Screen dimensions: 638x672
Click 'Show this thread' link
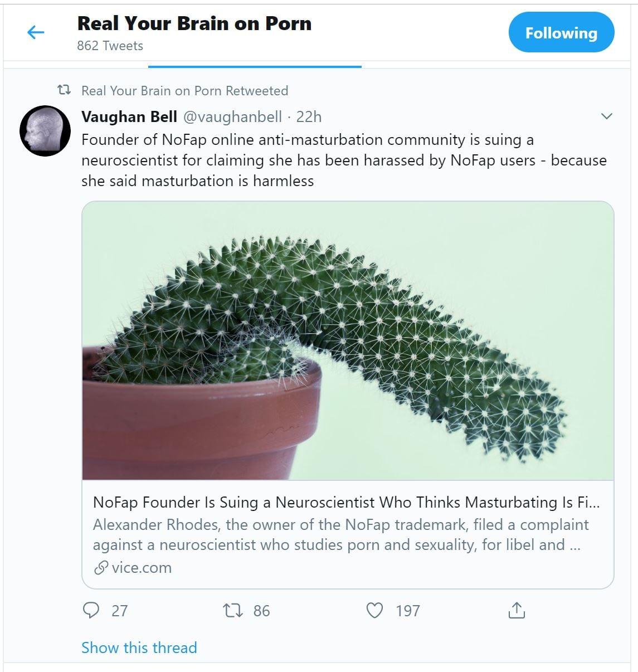[139, 647]
